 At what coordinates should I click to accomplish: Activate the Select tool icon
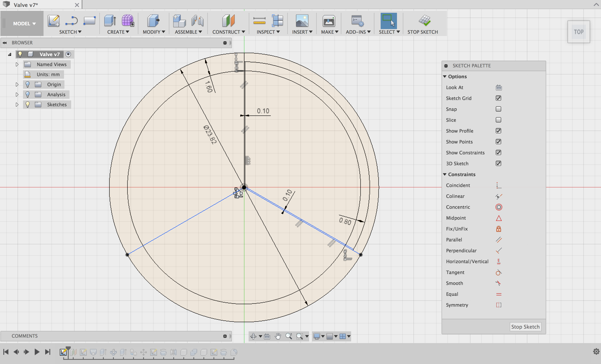pos(389,21)
